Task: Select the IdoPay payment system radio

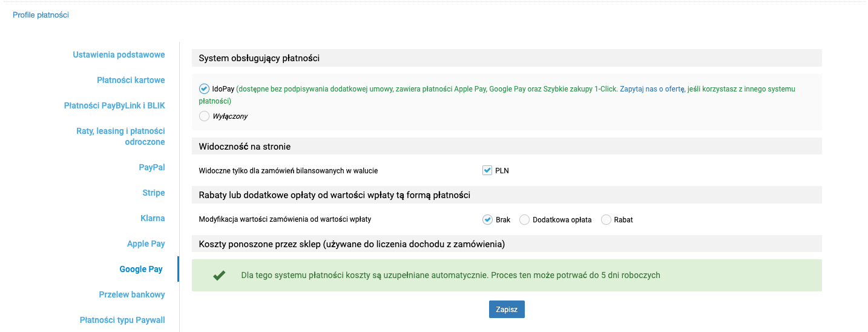Action: pyautogui.click(x=204, y=88)
